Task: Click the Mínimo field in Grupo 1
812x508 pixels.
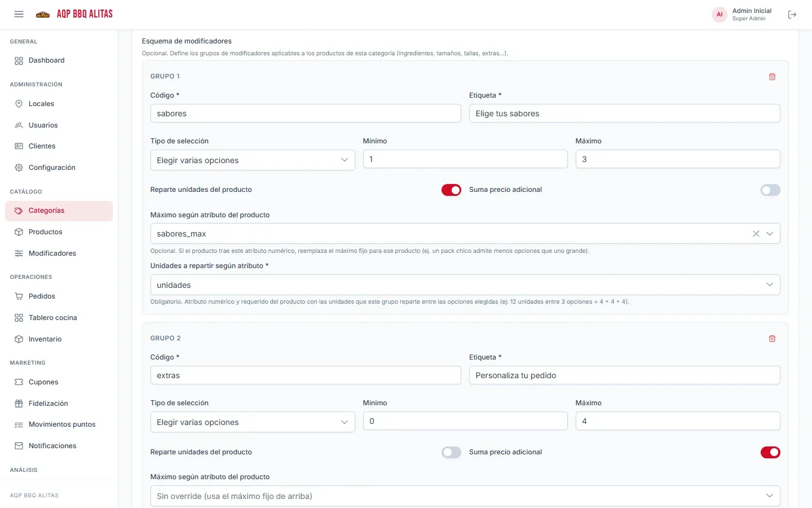Action: click(465, 159)
